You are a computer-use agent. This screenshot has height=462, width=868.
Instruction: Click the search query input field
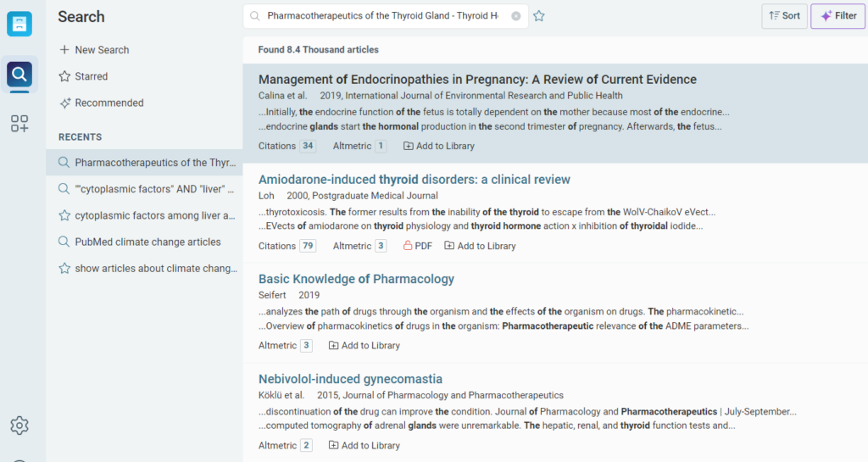tap(381, 16)
